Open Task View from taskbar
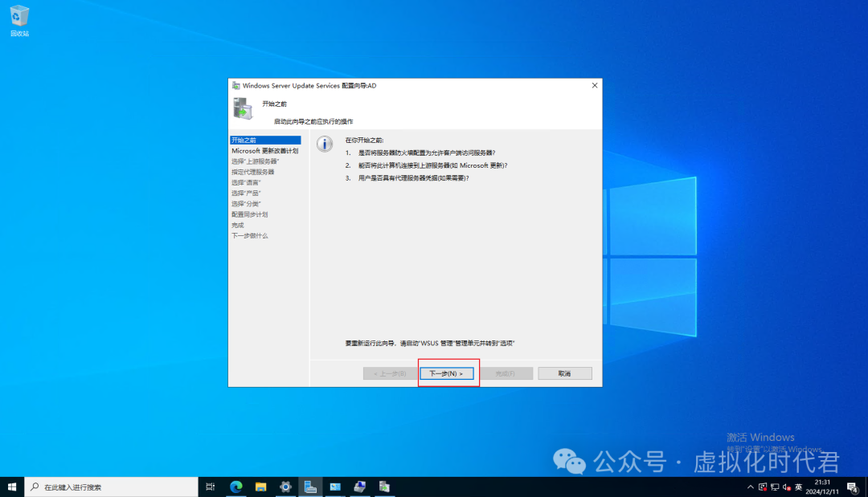868x497 pixels. [211, 487]
